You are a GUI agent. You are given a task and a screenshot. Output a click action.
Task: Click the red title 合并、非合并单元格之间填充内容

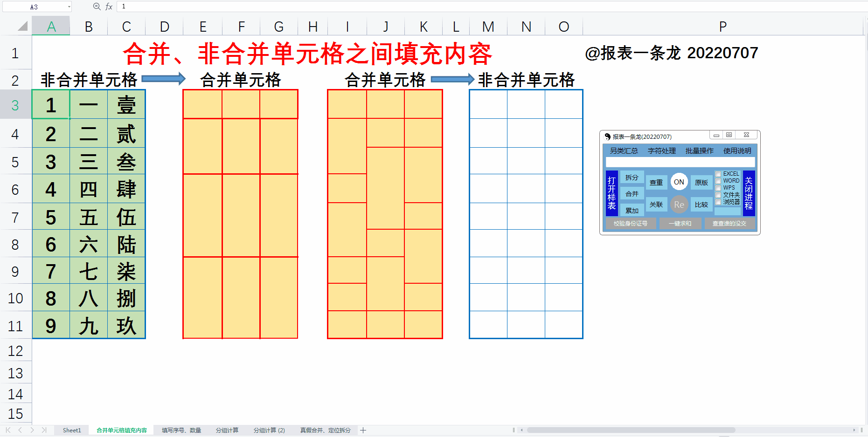[x=308, y=54]
